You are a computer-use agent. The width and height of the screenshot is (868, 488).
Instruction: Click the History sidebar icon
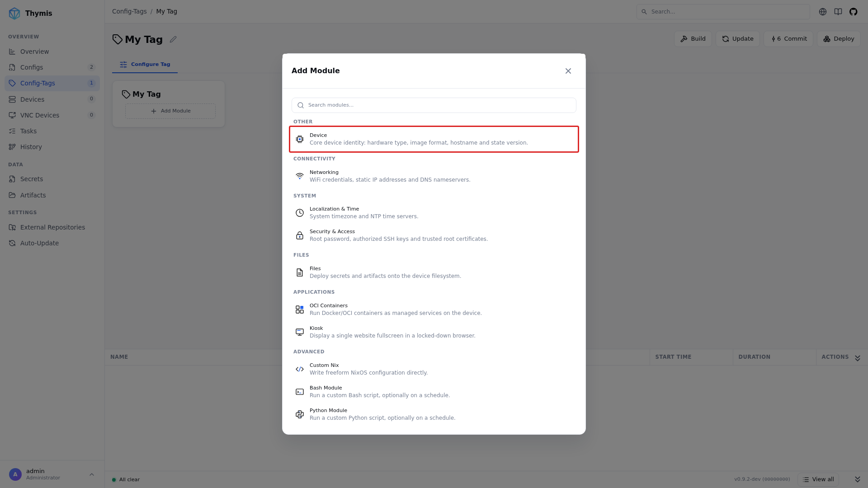coord(12,147)
